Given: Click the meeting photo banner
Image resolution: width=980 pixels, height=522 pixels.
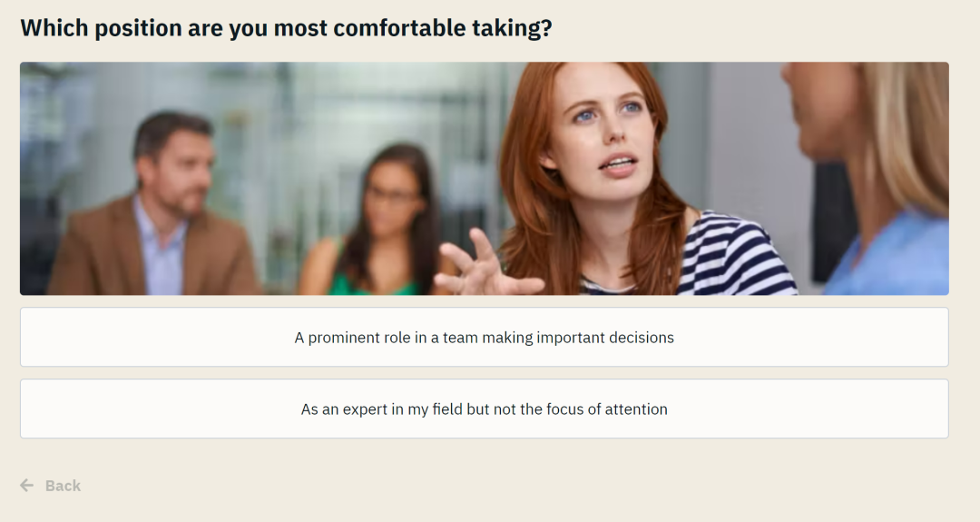Looking at the screenshot, I should pyautogui.click(x=485, y=178).
